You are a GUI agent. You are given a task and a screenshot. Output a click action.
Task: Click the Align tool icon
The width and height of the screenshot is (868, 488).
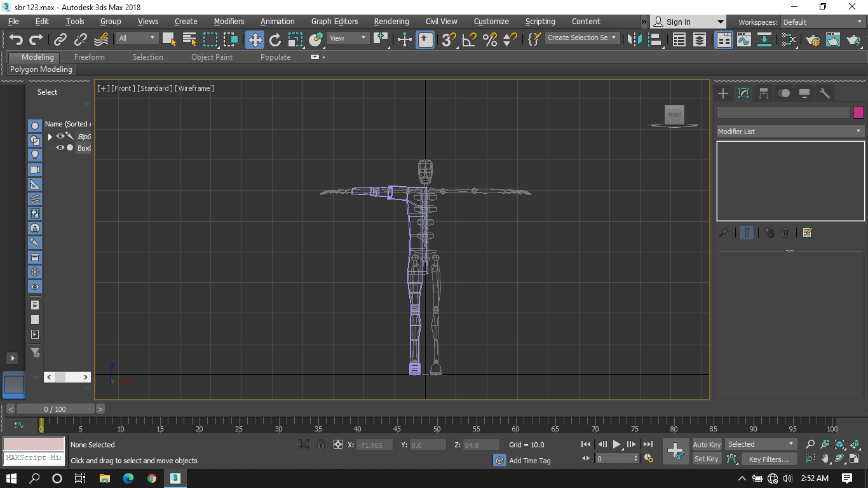[654, 39]
